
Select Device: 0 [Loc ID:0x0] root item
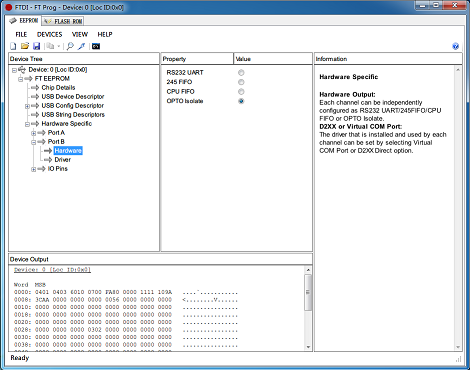(58, 70)
